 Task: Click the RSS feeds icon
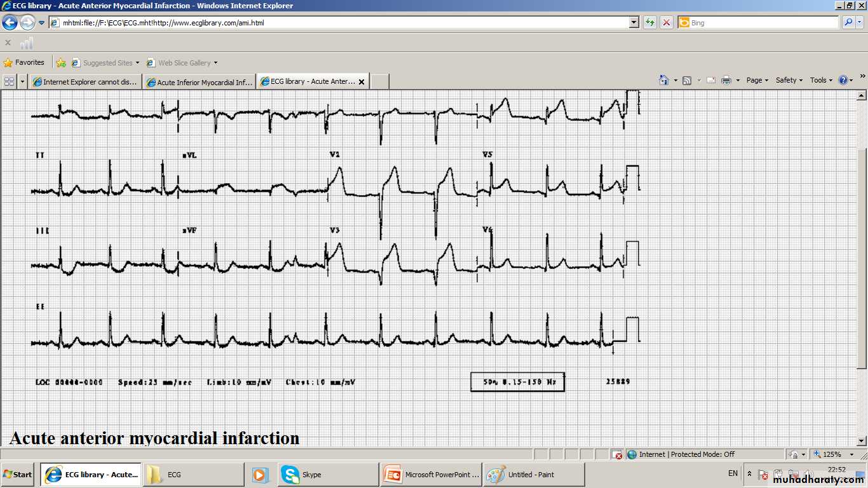687,80
